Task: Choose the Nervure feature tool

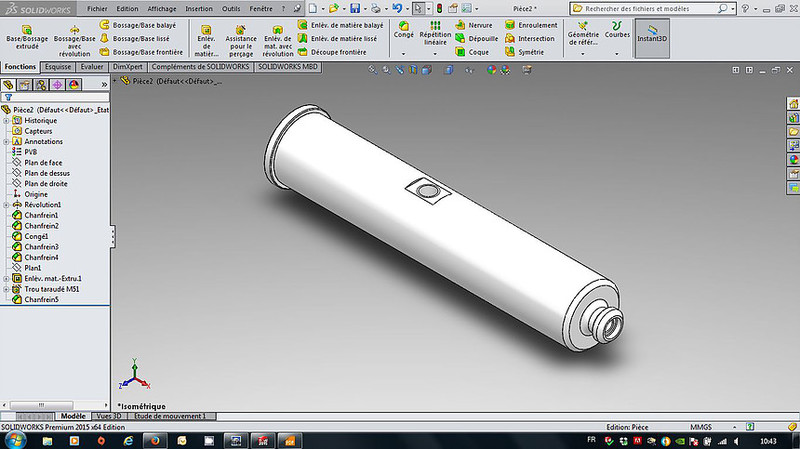Action: [x=473, y=24]
